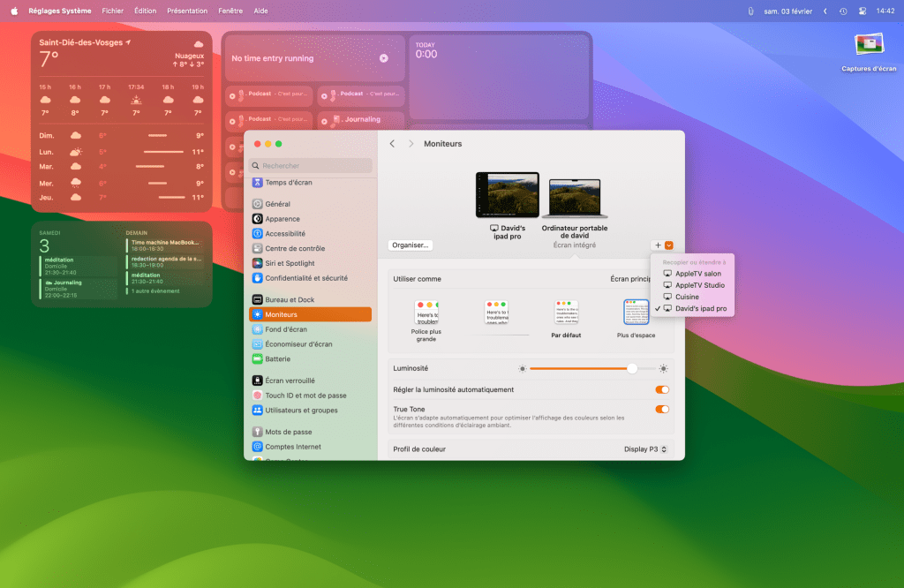Open Batterie settings pane

tap(277, 359)
